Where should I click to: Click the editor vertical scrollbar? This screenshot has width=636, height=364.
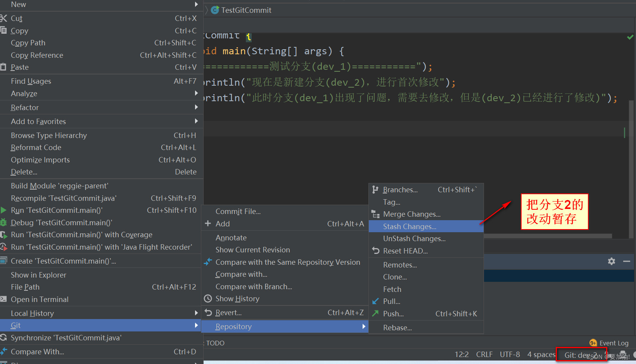[x=632, y=169]
